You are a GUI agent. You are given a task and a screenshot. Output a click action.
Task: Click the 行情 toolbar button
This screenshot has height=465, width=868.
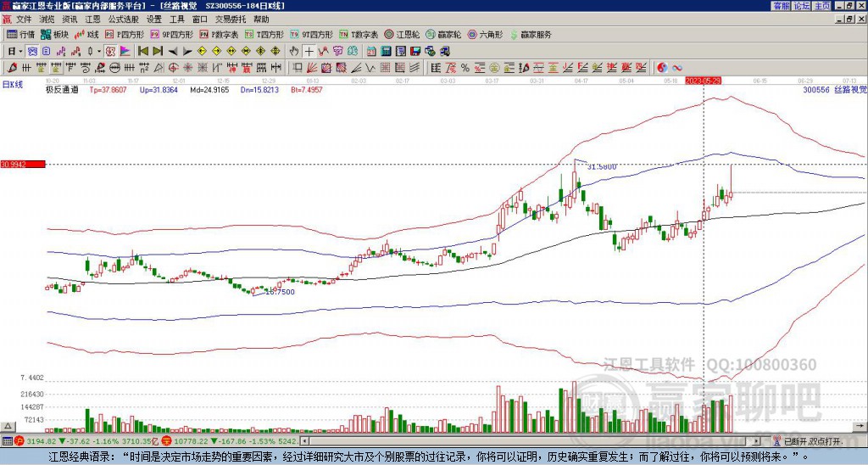point(21,34)
